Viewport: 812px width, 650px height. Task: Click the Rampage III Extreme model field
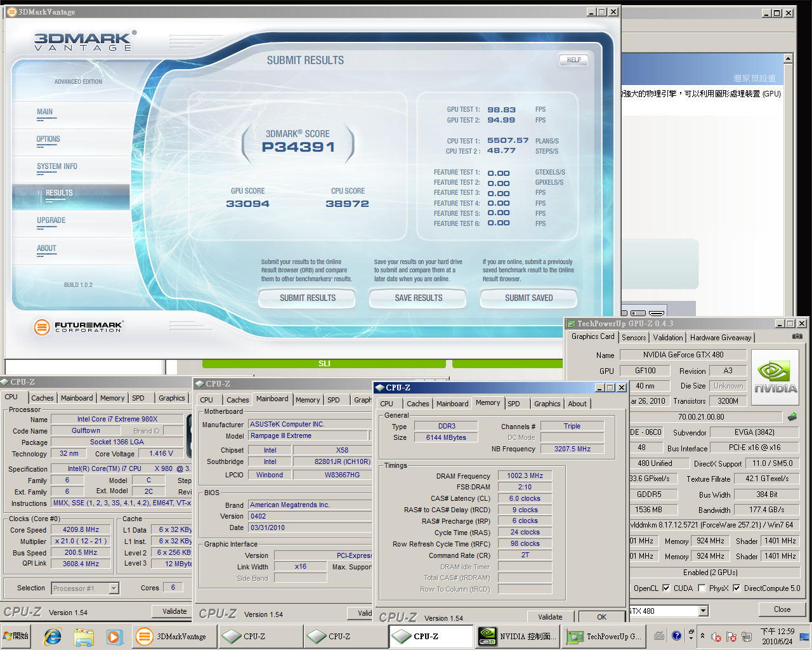308,435
